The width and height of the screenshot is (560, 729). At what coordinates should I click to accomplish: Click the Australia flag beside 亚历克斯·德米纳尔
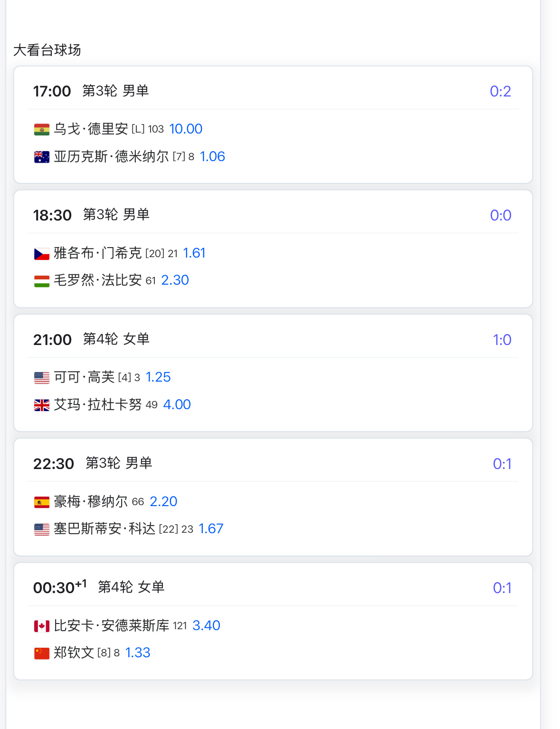(42, 157)
